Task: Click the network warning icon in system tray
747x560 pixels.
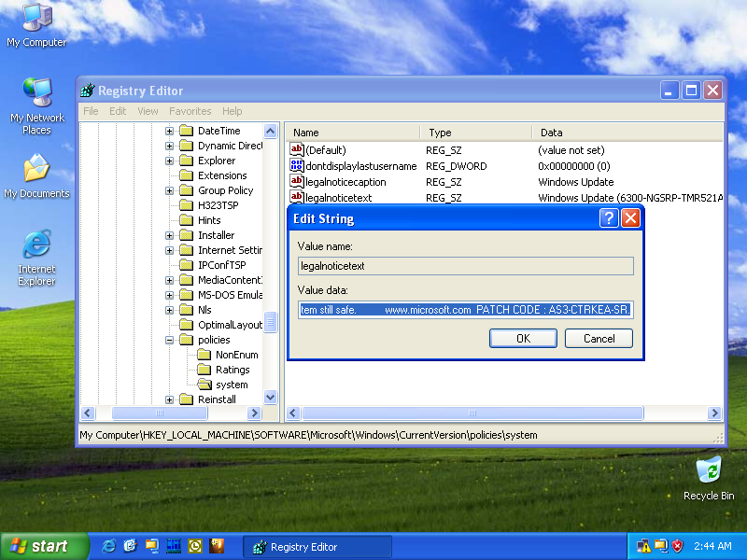Action: coord(643,546)
